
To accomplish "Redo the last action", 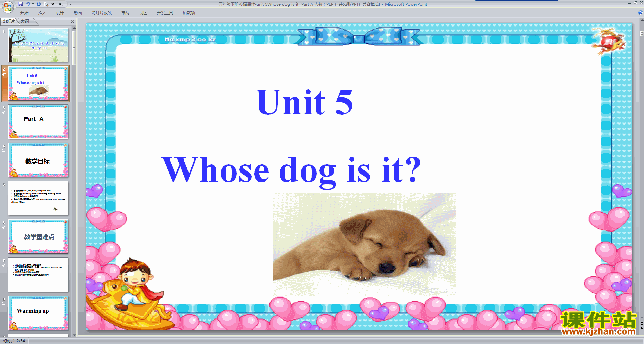I will [39, 4].
